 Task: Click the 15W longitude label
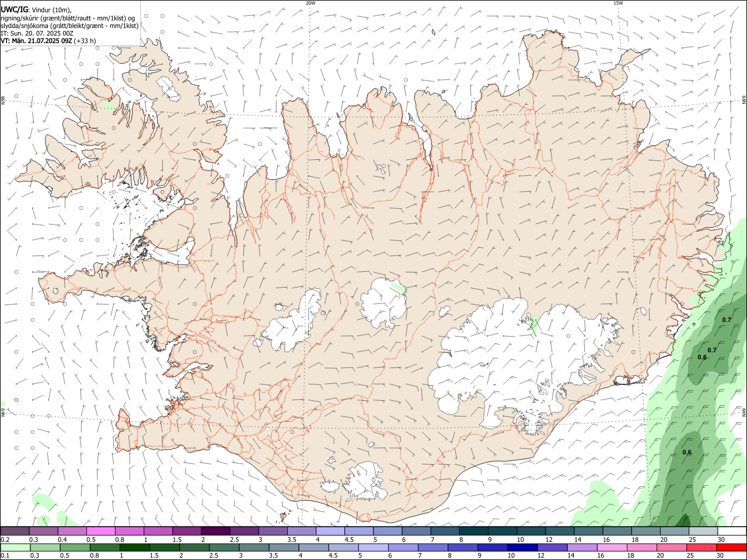pos(619,3)
